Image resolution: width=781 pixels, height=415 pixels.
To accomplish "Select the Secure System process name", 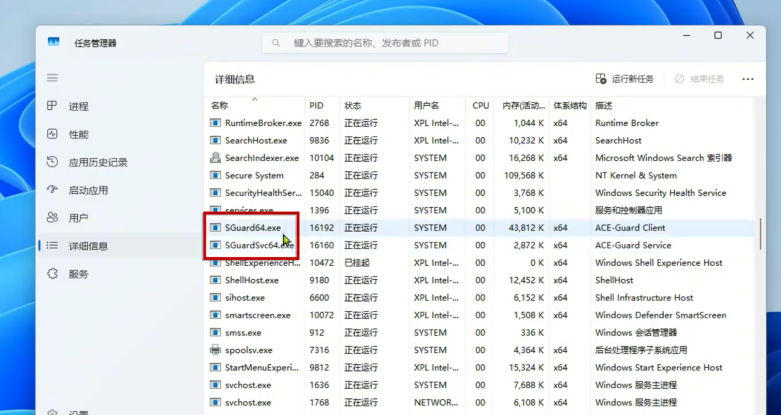I will point(254,175).
